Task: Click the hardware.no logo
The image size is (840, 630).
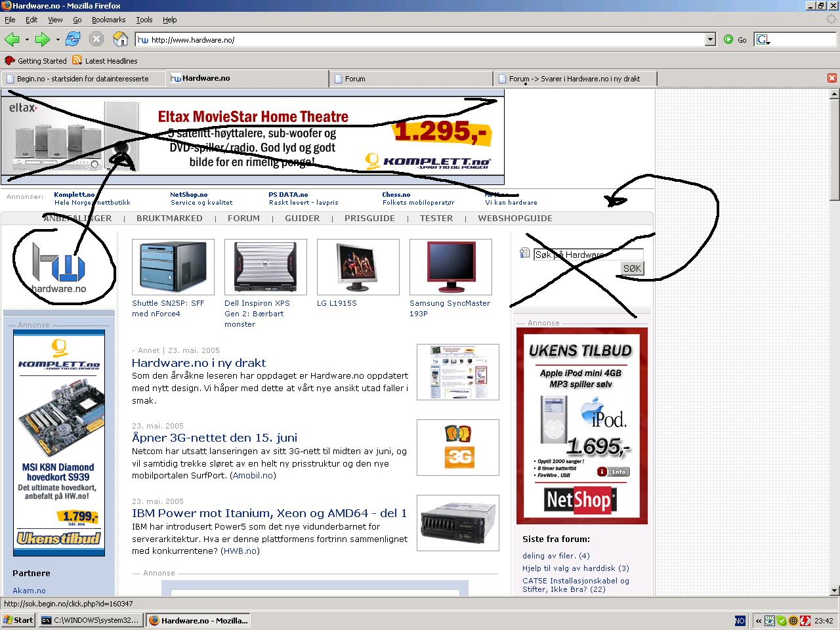Action: pyautogui.click(x=59, y=268)
